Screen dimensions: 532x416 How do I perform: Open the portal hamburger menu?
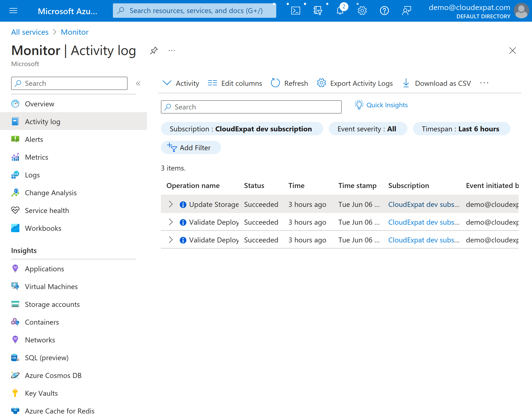pyautogui.click(x=13, y=11)
